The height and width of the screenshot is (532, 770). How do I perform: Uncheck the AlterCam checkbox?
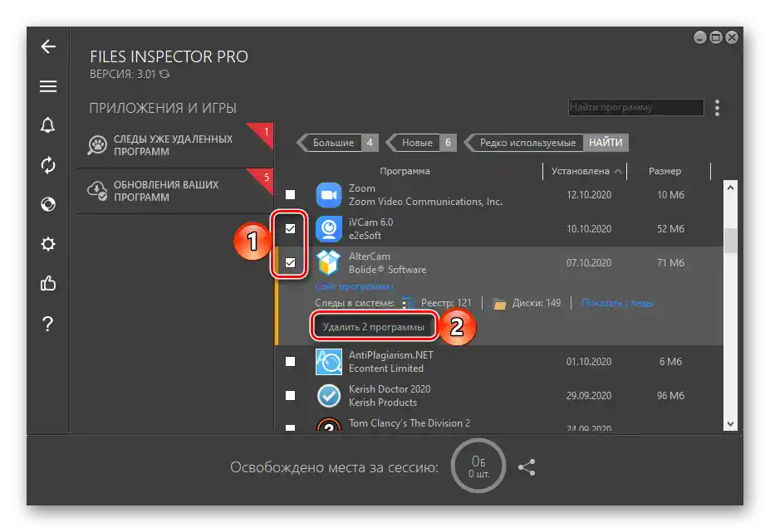pyautogui.click(x=290, y=262)
